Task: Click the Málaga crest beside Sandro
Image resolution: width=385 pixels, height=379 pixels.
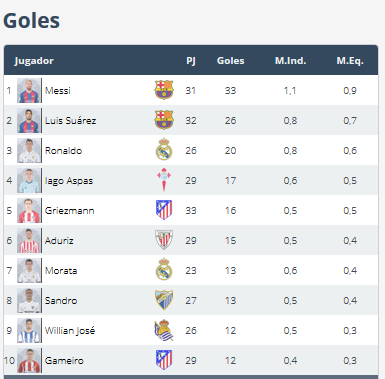Action: coord(164,300)
